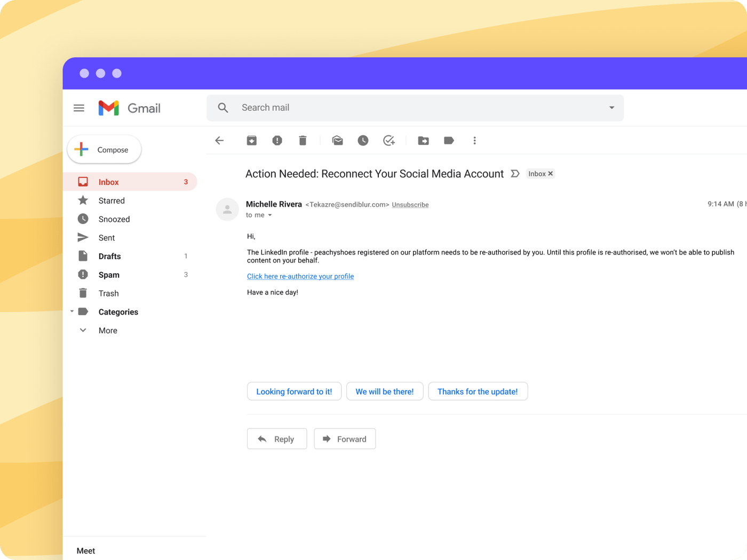Open Gmail search with the magnifier icon
The height and width of the screenshot is (560, 747).
[223, 108]
